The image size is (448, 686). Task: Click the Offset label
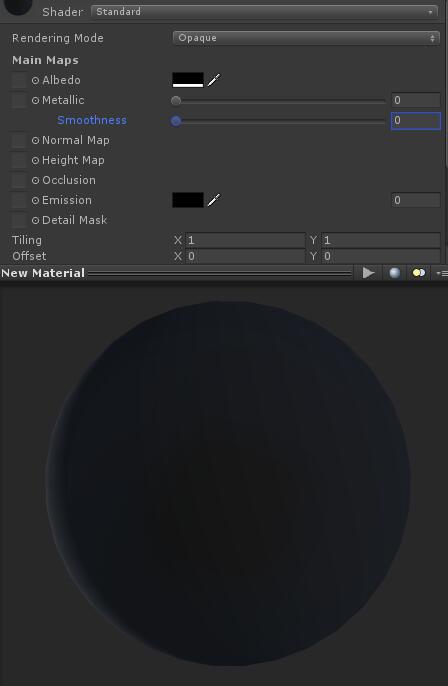click(29, 256)
